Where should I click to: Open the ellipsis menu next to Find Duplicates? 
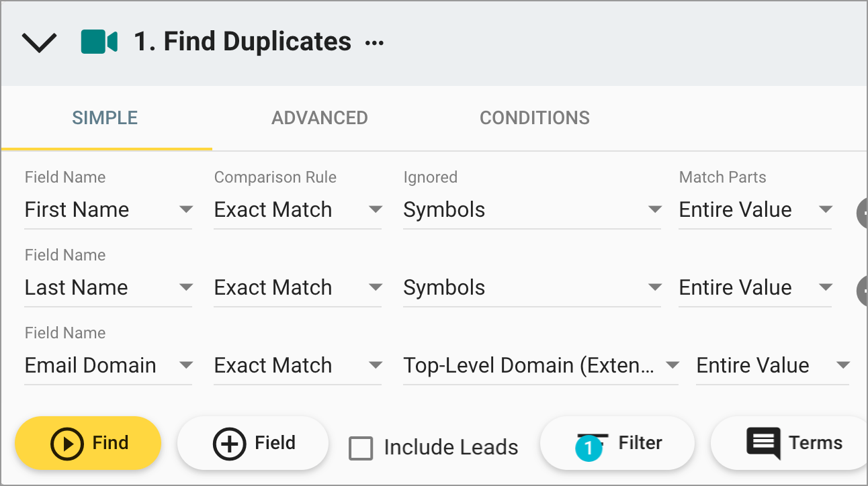pyautogui.click(x=374, y=42)
